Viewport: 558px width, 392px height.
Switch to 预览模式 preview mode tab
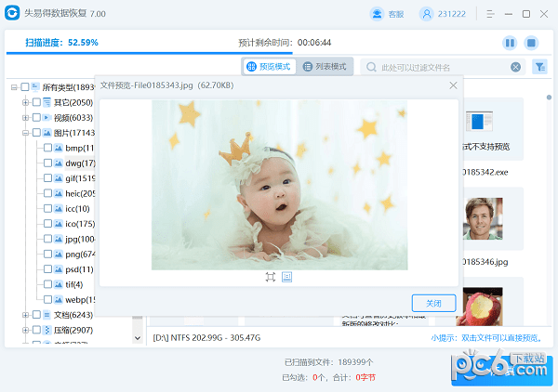pyautogui.click(x=269, y=67)
